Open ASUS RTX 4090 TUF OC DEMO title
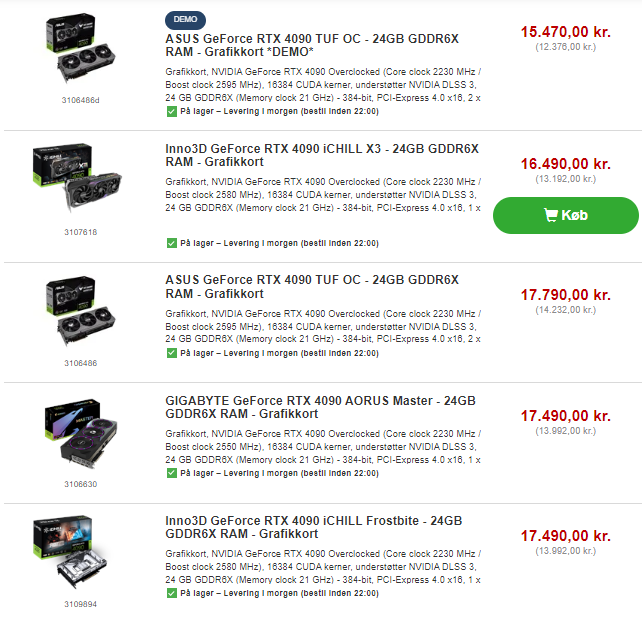 click(312, 45)
